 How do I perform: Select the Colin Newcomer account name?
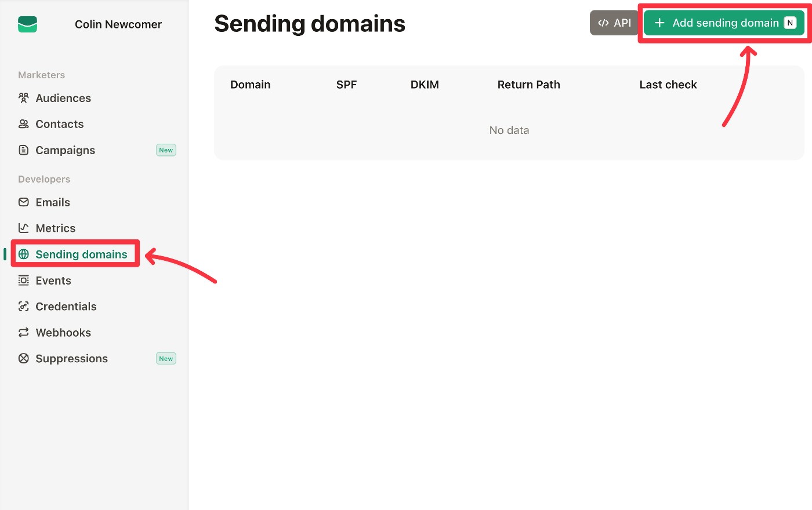click(118, 24)
